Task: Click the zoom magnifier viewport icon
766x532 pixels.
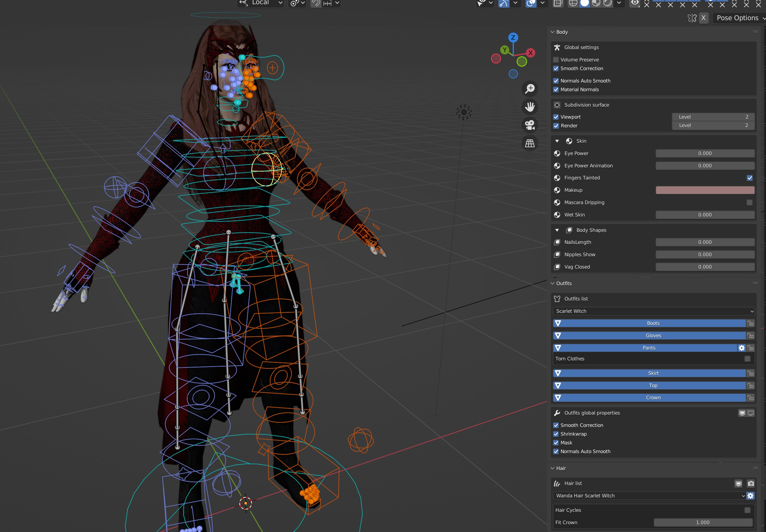Action: pos(530,89)
